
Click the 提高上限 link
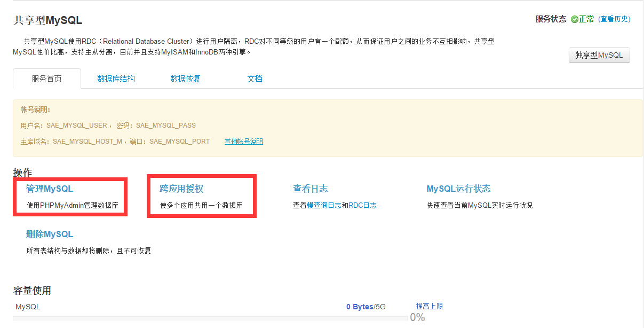(430, 306)
